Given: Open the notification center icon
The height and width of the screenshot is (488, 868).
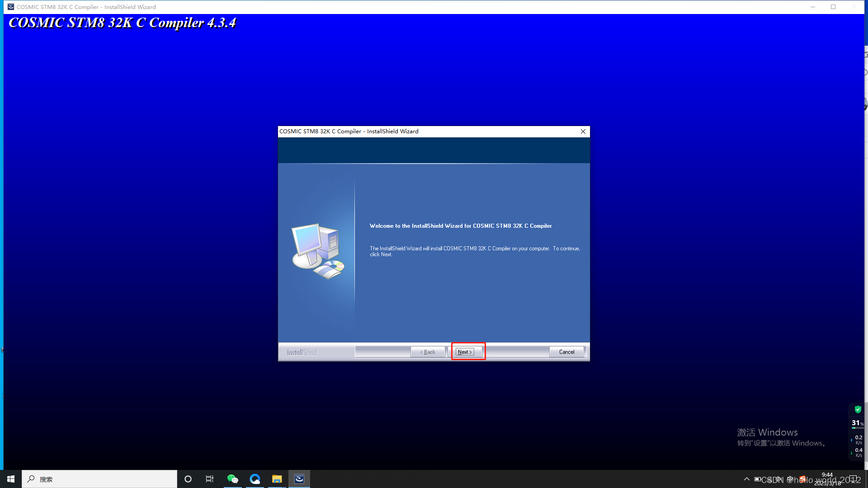Looking at the screenshot, I should [x=854, y=479].
